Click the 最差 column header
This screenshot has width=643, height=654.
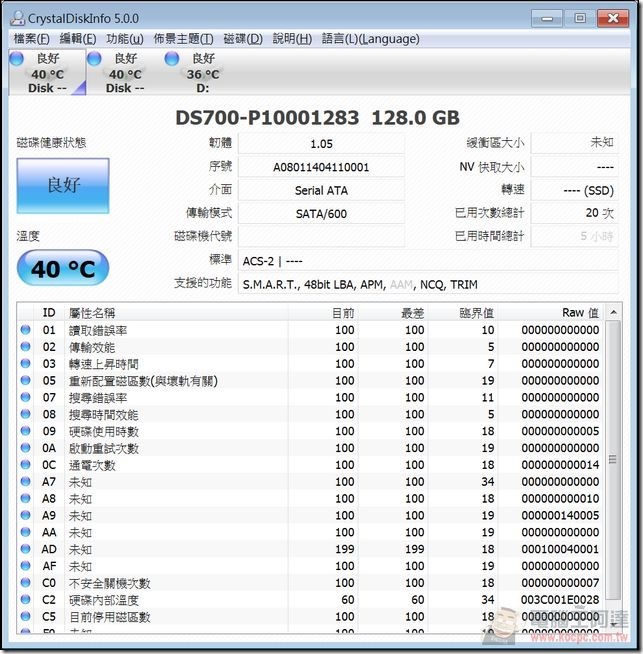tap(393, 312)
